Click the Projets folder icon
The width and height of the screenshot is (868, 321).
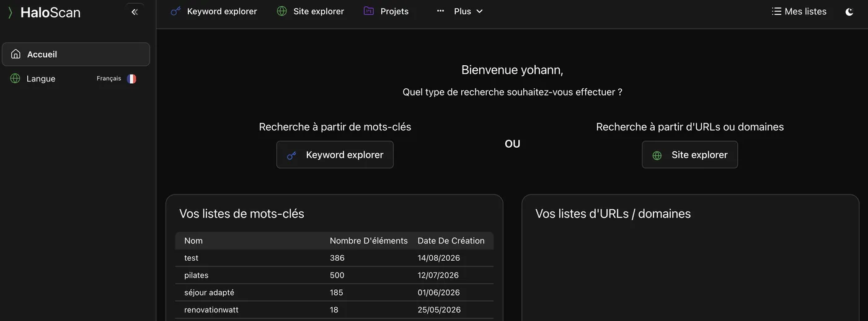(x=369, y=11)
